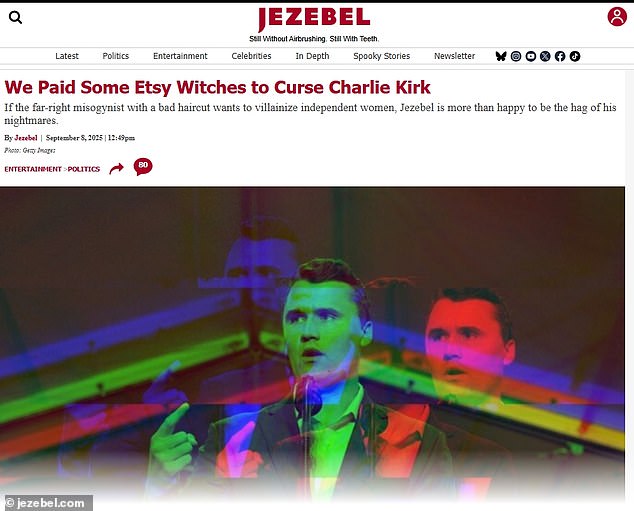The height and width of the screenshot is (511, 634).
Task: Click the JEZEBEL site logo
Action: tap(314, 19)
